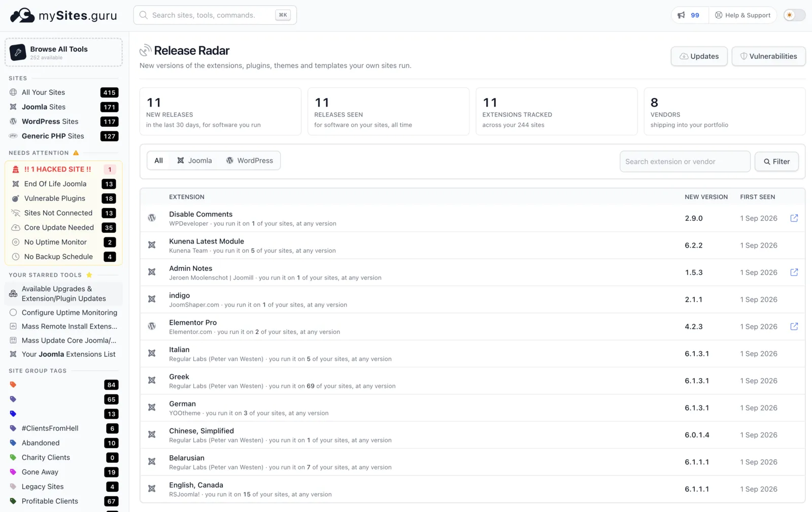Screen dimensions: 812x512
Task: Open external link for Admin Notes
Action: pyautogui.click(x=794, y=272)
